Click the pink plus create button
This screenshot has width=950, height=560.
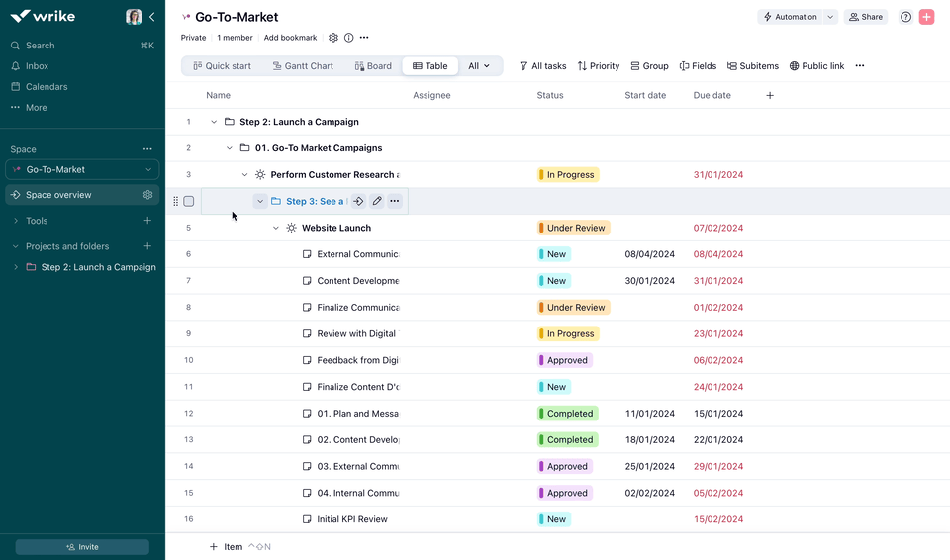coord(926,17)
